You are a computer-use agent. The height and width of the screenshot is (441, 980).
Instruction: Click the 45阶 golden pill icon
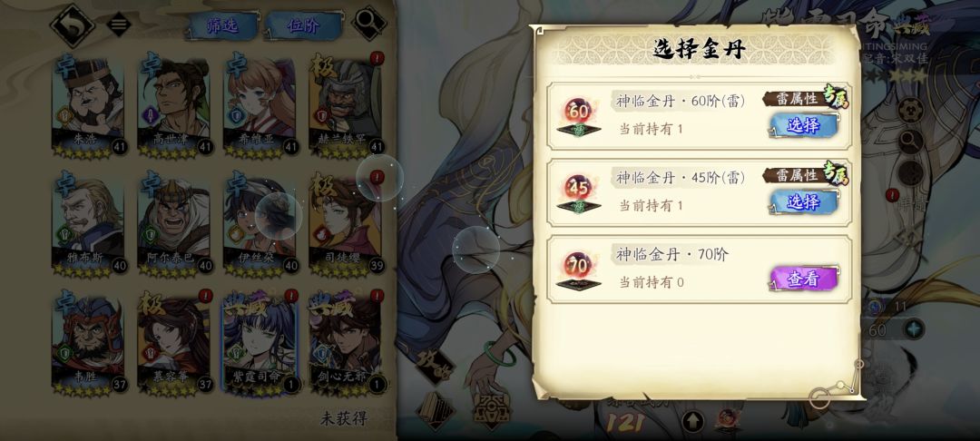pyautogui.click(x=579, y=192)
